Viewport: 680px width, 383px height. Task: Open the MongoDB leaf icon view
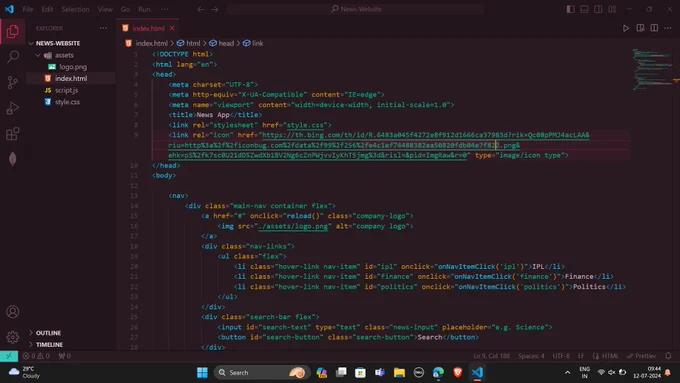point(13,159)
